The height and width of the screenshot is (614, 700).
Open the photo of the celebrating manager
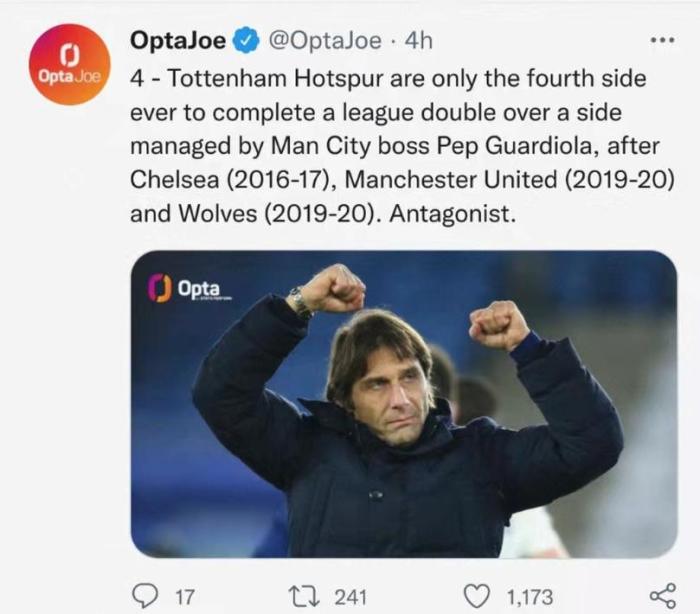click(404, 404)
